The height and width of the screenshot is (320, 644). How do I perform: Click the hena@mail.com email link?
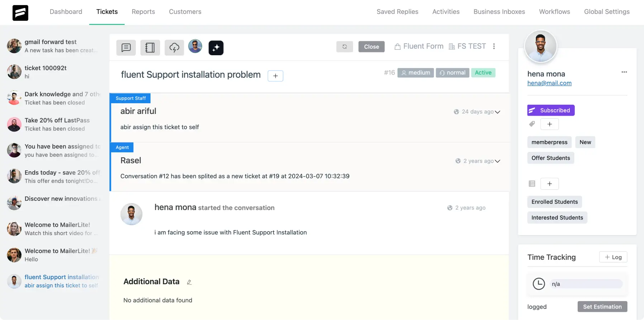pos(549,83)
